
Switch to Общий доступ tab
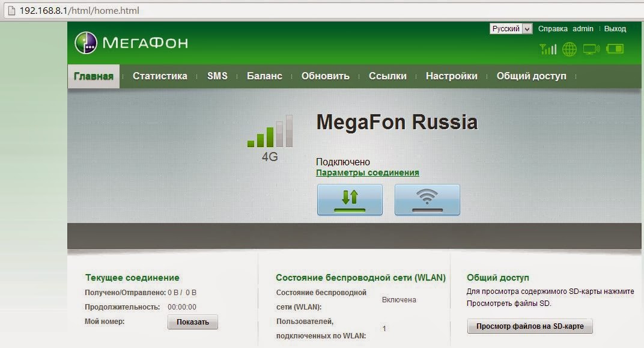tap(532, 76)
